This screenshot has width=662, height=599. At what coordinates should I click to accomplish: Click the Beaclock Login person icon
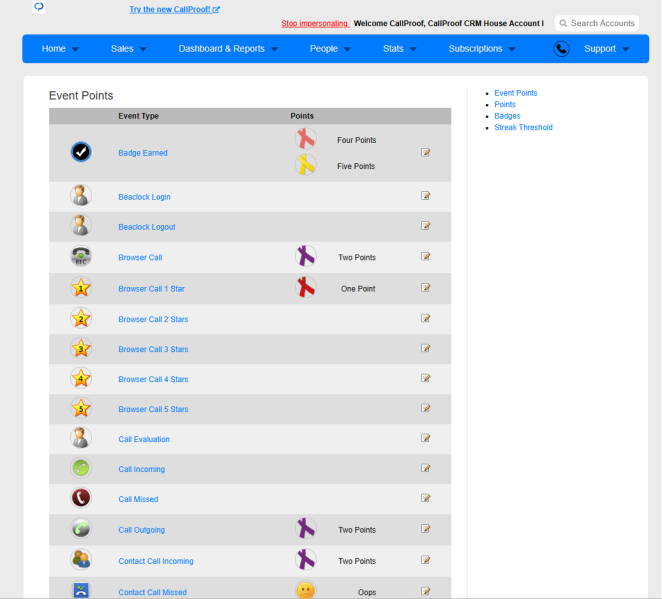point(81,196)
